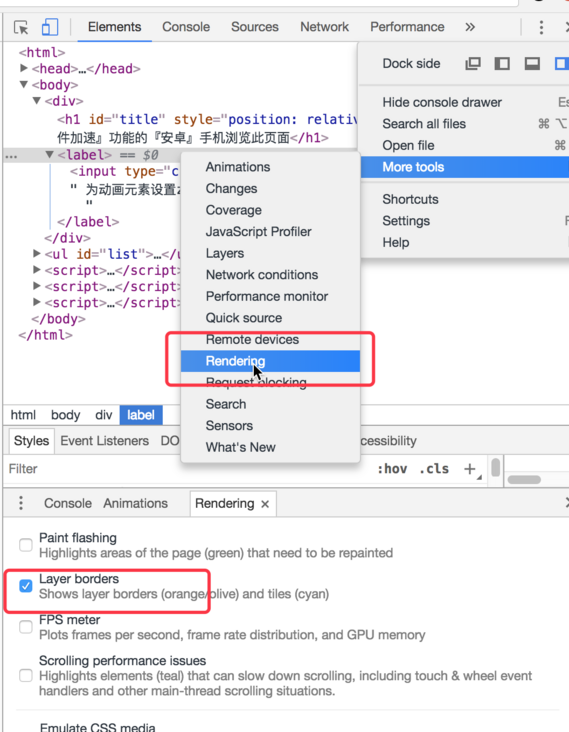This screenshot has width=569, height=732.
Task: Expand the first script node
Action: pyautogui.click(x=36, y=269)
